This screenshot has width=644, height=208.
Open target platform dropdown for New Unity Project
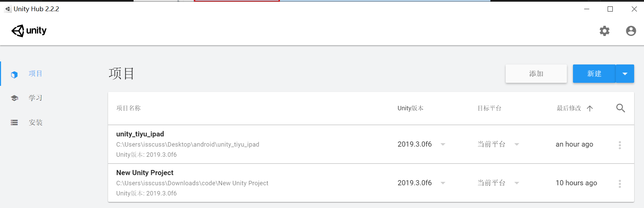coord(517,183)
